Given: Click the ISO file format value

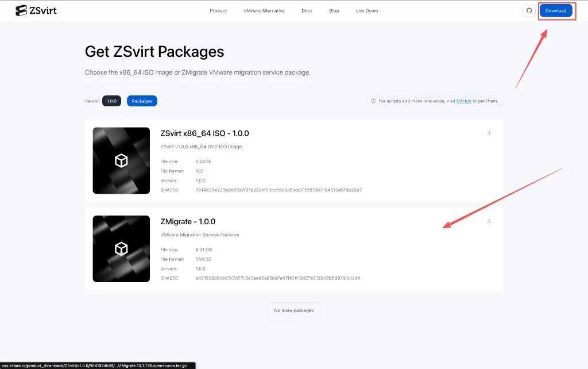Looking at the screenshot, I should coord(199,171).
